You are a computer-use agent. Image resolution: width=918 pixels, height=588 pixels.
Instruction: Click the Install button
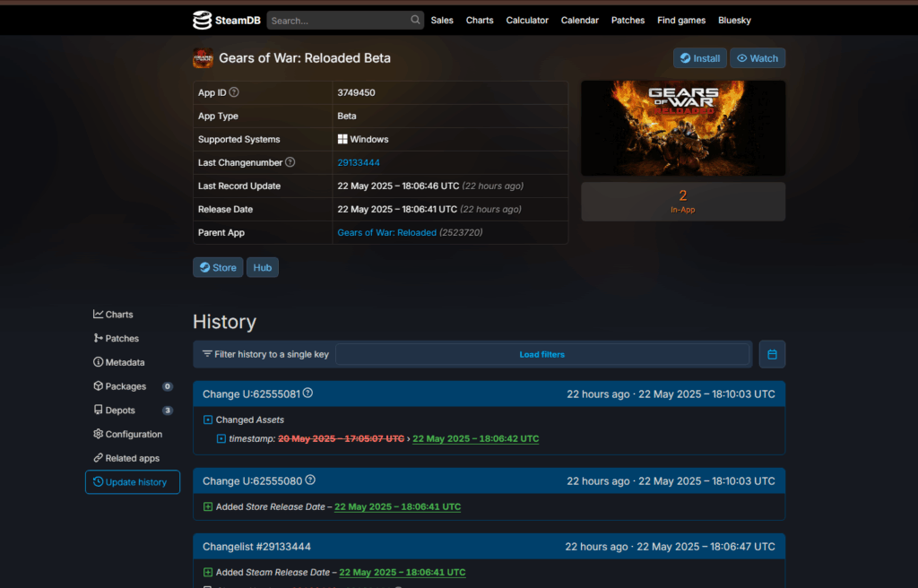(x=700, y=58)
